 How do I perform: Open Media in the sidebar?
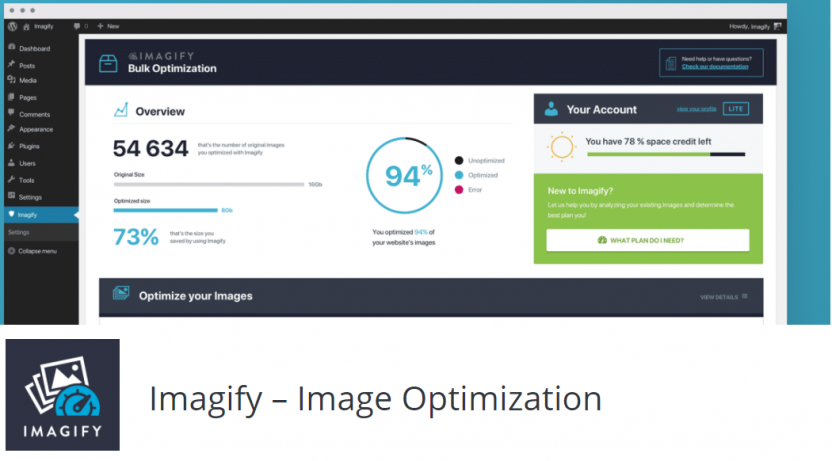28,81
